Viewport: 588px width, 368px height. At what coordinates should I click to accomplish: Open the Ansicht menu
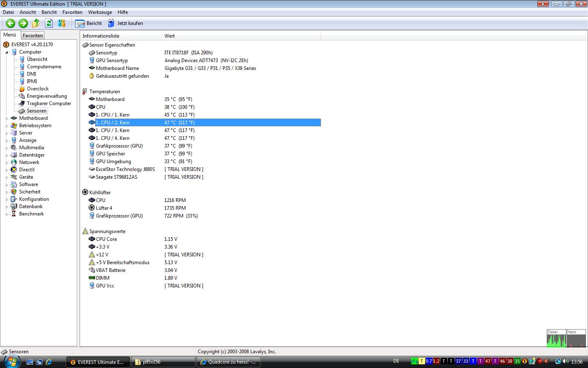click(28, 12)
